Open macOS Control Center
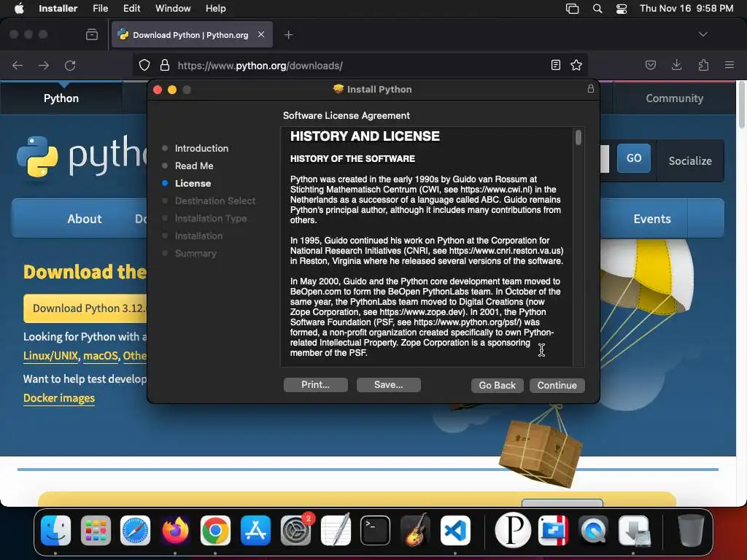Screen dimensions: 747x560 click(x=622, y=9)
